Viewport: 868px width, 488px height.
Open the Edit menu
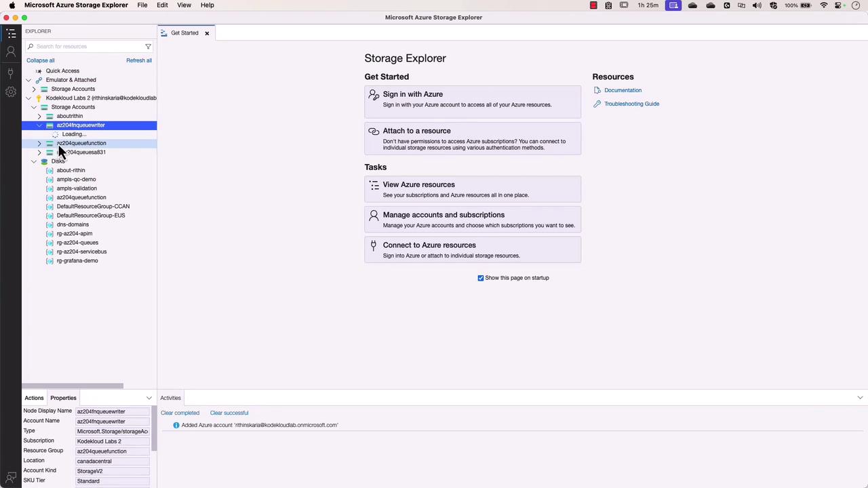pos(162,5)
